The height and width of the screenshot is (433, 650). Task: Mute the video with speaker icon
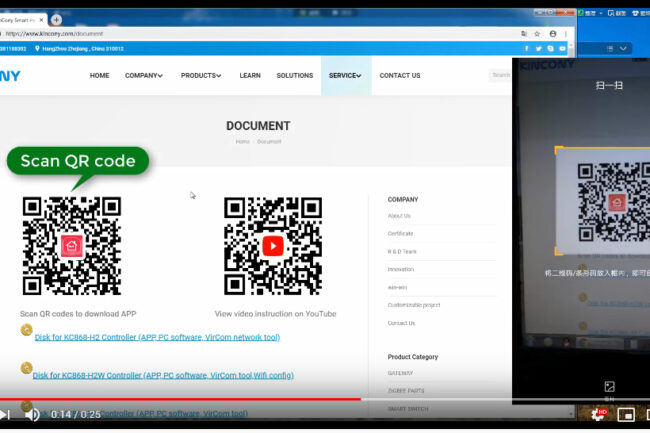click(x=32, y=414)
